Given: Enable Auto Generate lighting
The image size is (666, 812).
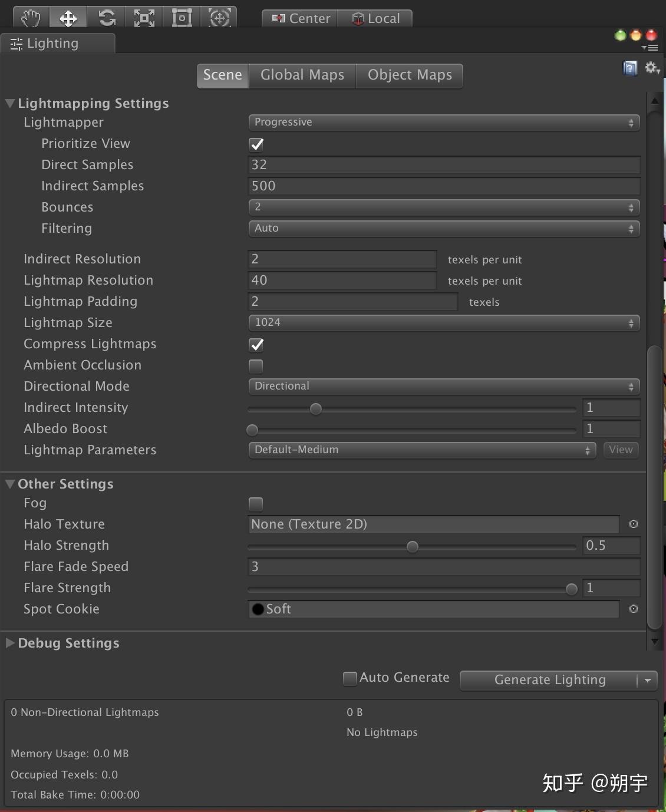Looking at the screenshot, I should point(350,678).
